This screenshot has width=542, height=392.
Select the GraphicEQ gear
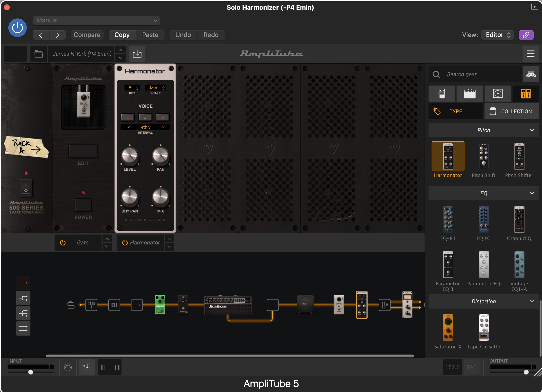(519, 219)
